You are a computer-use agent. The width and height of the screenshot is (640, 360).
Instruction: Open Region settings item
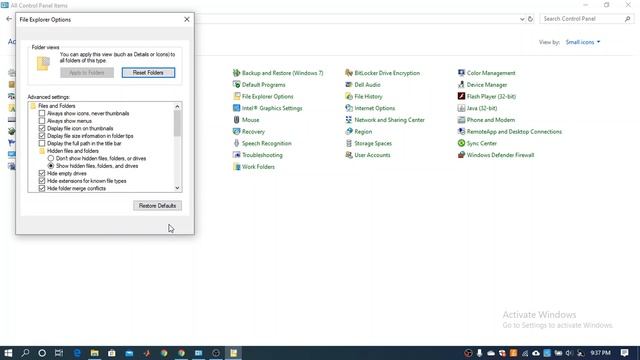(x=358, y=132)
